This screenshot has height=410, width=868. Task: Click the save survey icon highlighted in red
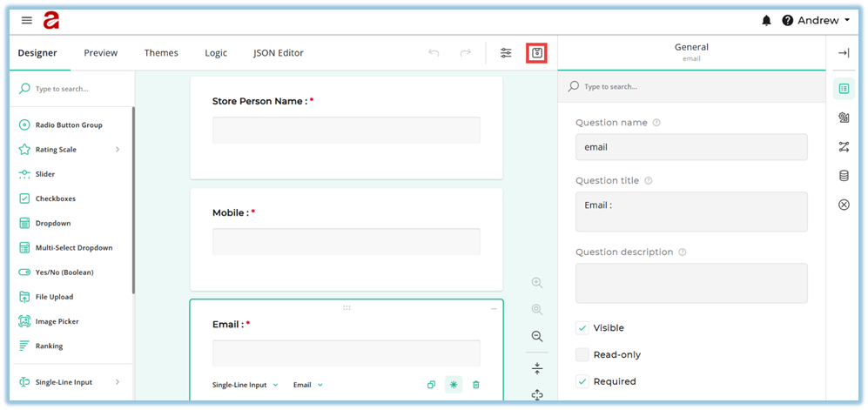(x=537, y=53)
